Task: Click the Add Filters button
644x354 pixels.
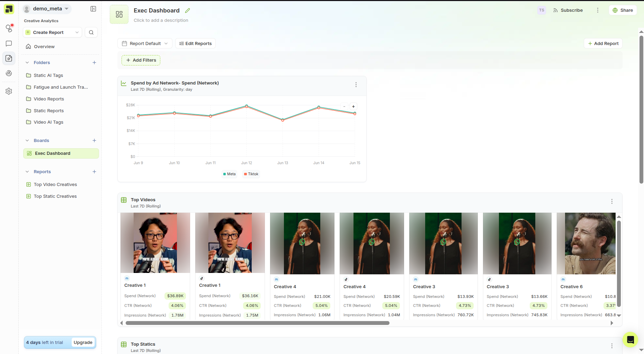Action: (141, 60)
